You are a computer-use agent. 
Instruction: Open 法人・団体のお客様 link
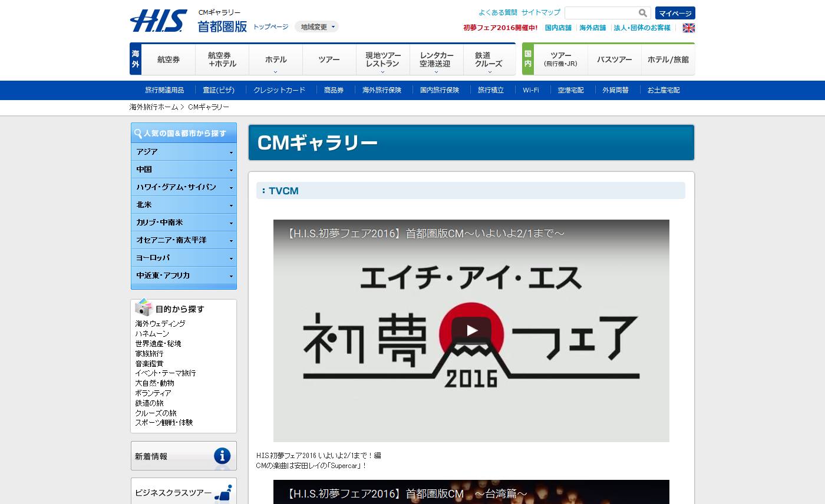pyautogui.click(x=642, y=28)
